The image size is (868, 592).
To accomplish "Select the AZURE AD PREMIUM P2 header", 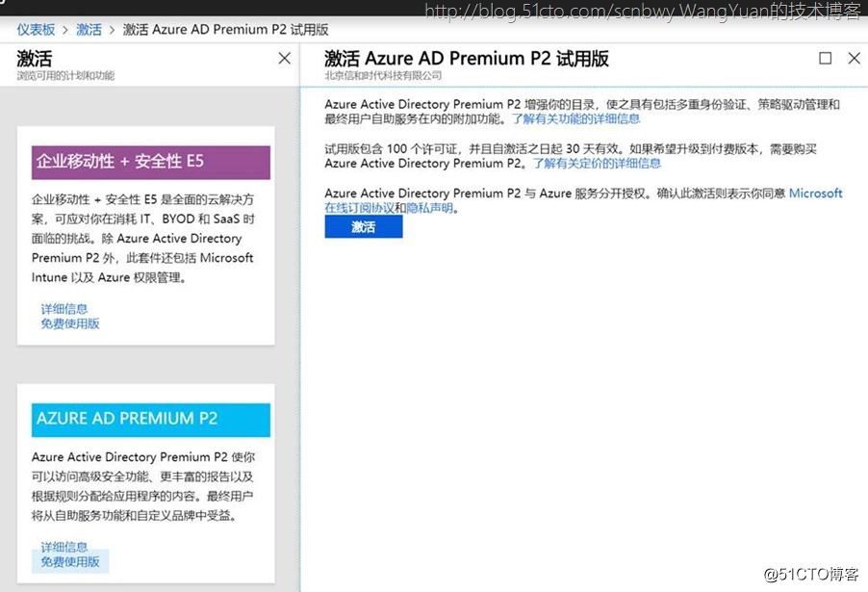I will pyautogui.click(x=150, y=420).
